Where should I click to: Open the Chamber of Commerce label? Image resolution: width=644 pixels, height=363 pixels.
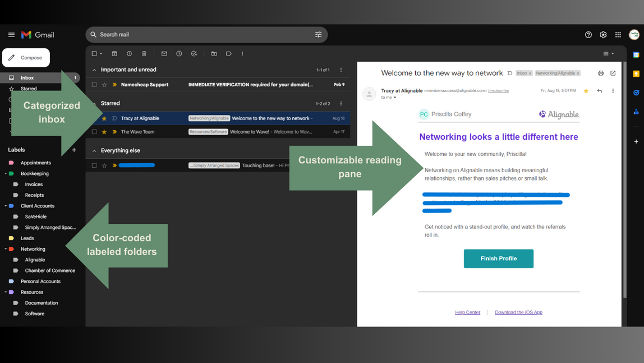tap(50, 270)
